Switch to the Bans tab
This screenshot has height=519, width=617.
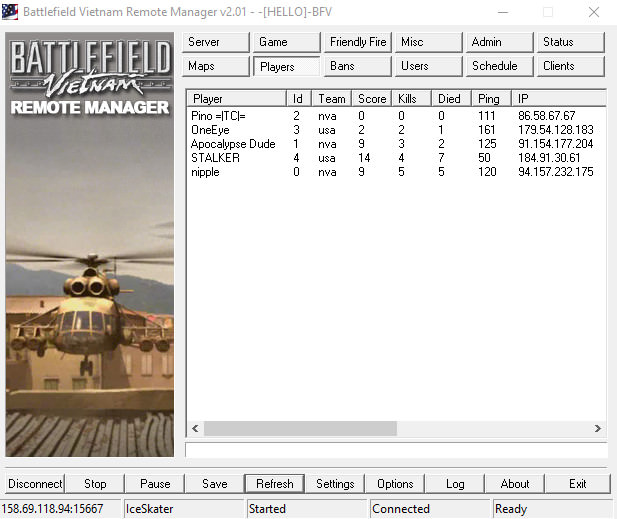(357, 66)
